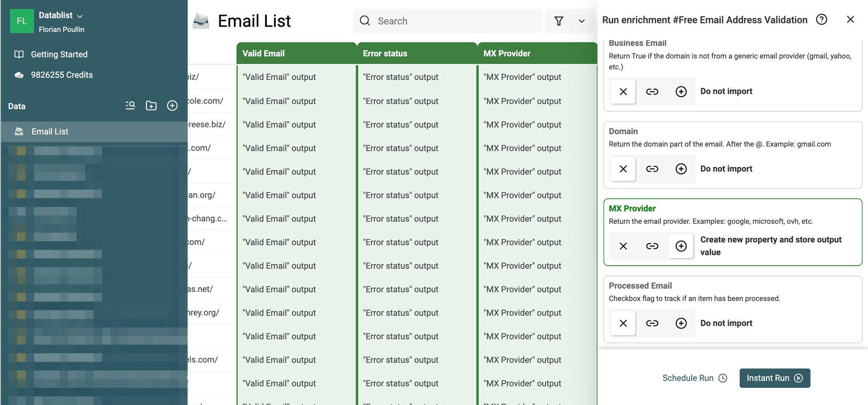Click Florian Poullin user name

(61, 29)
